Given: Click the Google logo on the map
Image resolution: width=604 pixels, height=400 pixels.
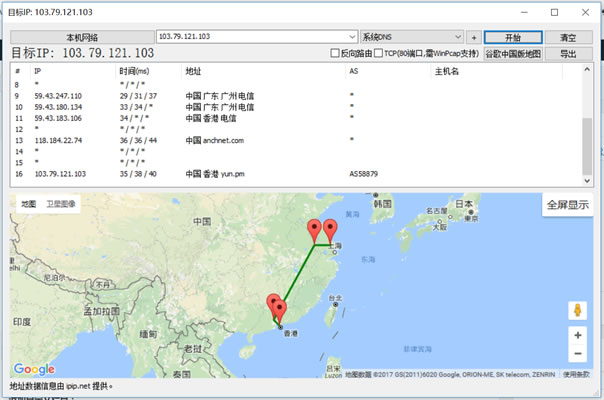Looking at the screenshot, I should 35,369.
